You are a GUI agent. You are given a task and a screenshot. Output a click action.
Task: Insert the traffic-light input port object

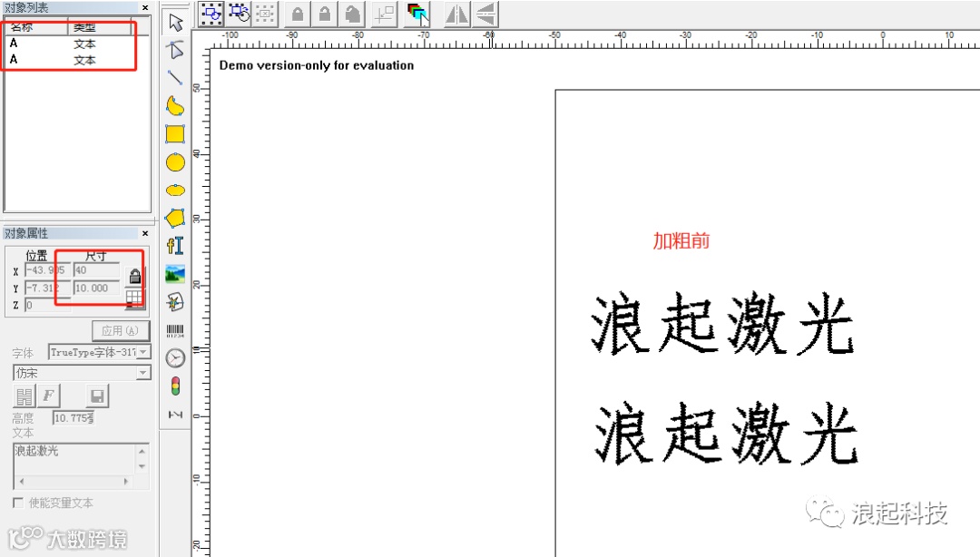[x=176, y=386]
